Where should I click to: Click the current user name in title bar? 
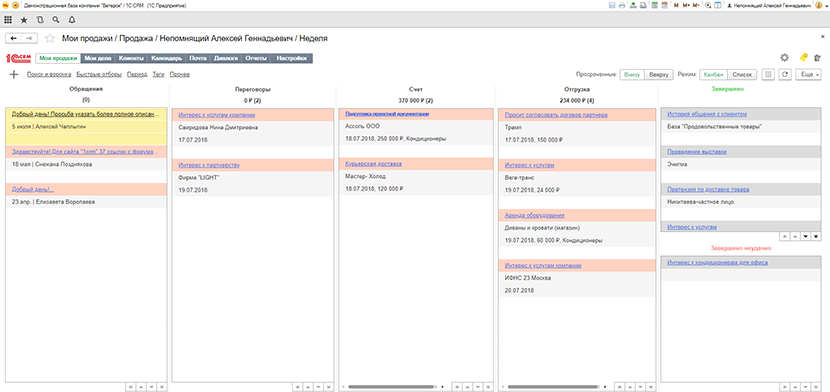[x=772, y=5]
